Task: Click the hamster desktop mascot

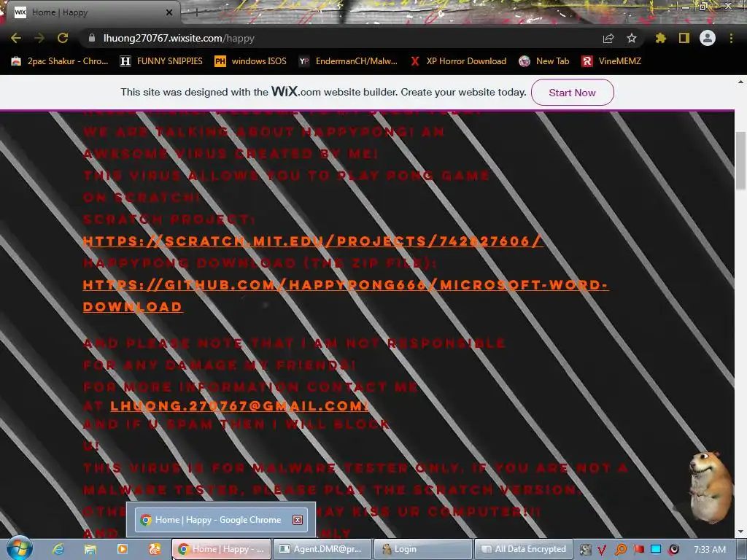Action: (x=710, y=486)
